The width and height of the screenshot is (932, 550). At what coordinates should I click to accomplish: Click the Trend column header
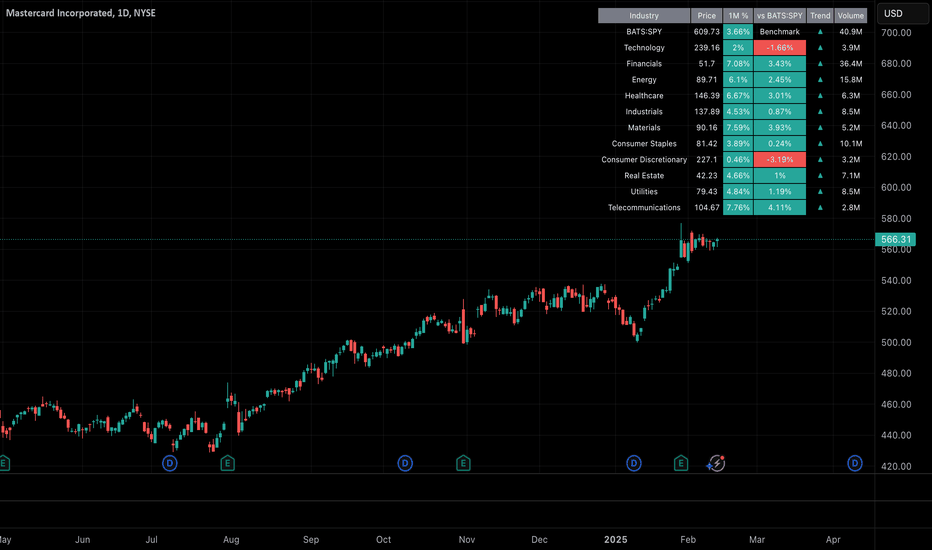820,16
